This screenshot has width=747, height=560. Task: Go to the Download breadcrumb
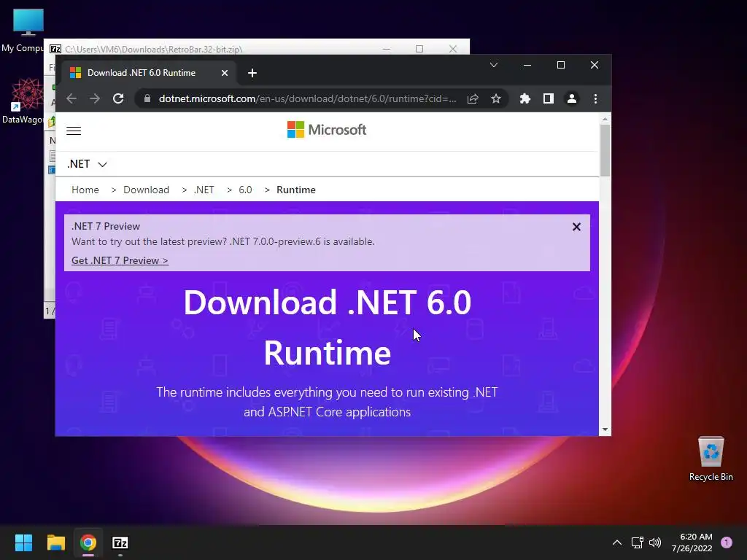tap(146, 190)
